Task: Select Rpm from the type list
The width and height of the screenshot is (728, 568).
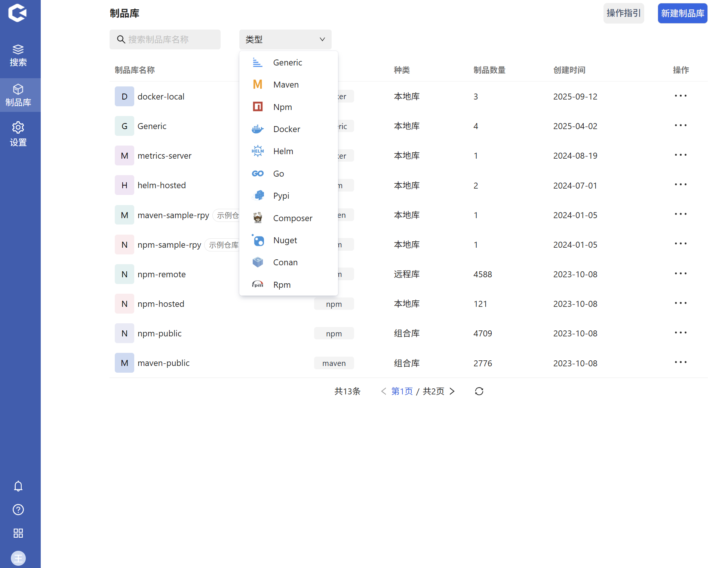Action: point(282,285)
